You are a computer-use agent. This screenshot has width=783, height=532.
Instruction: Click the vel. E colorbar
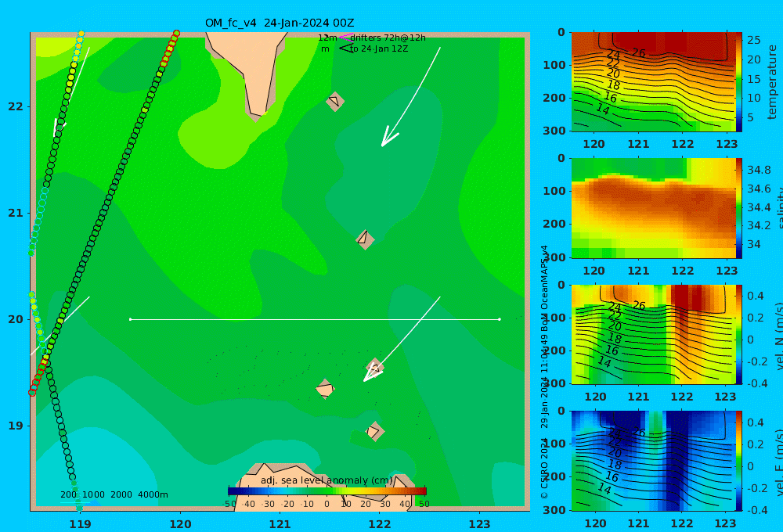coord(739,461)
